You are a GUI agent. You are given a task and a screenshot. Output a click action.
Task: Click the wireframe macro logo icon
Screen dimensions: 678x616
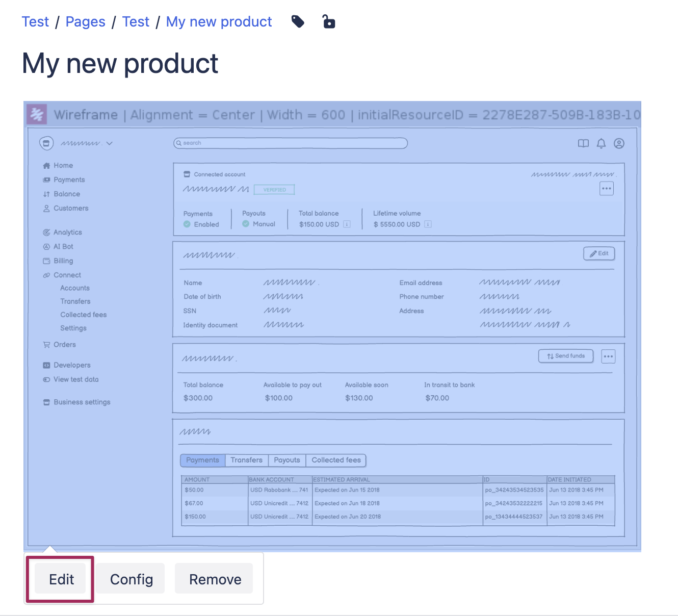tap(37, 115)
